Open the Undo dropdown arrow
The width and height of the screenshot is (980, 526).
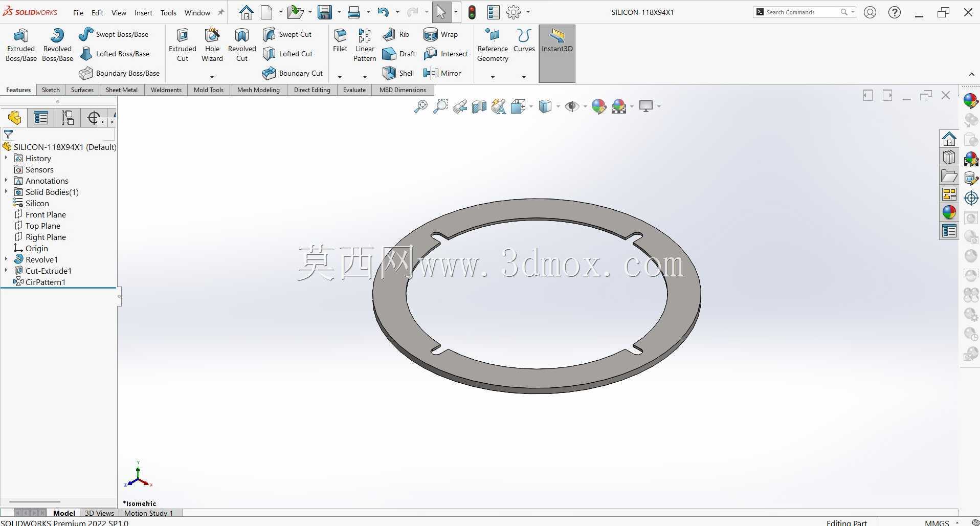tap(397, 12)
